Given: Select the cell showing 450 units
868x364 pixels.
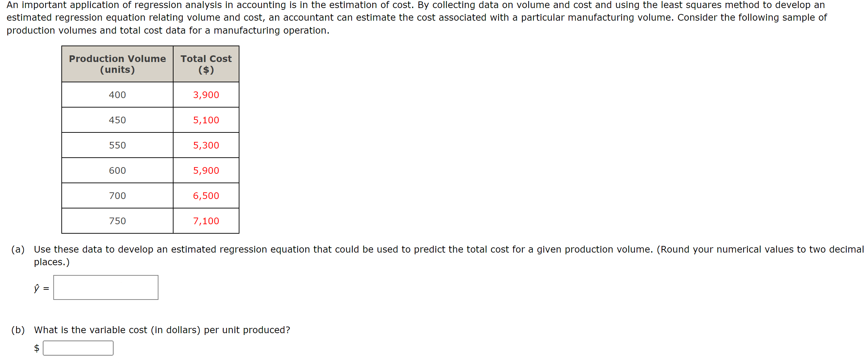Looking at the screenshot, I should tap(117, 120).
